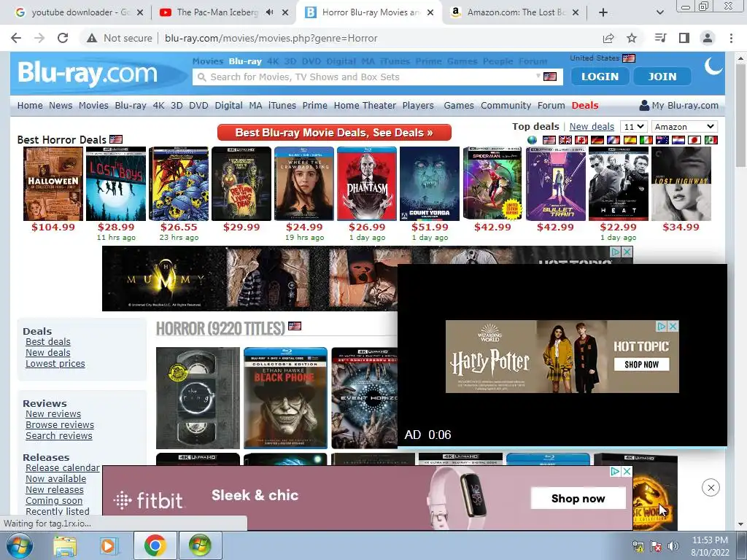Open the Phantasm deal cover
Image resolution: width=747 pixels, height=560 pixels.
click(x=367, y=184)
